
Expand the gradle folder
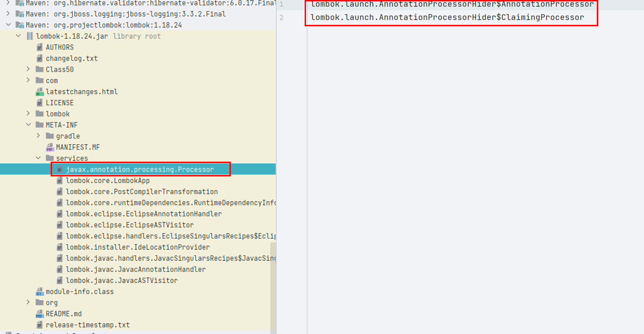(38, 136)
